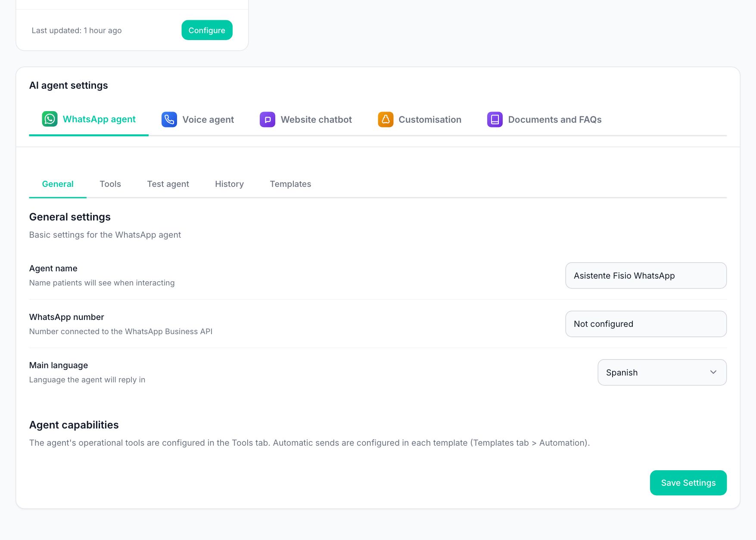Open the Test agent sub-tab
The width and height of the screenshot is (756, 540).
168,184
